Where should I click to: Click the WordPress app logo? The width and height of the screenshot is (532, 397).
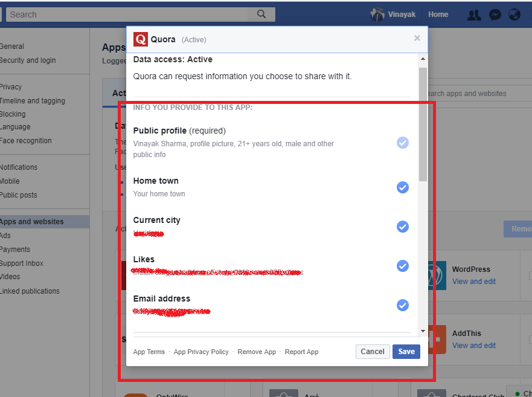coord(437,275)
